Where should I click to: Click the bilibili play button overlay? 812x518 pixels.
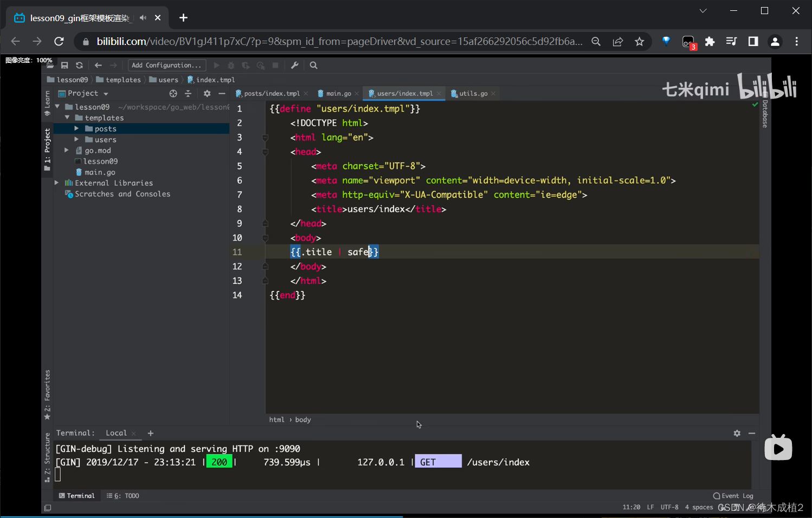(x=778, y=448)
